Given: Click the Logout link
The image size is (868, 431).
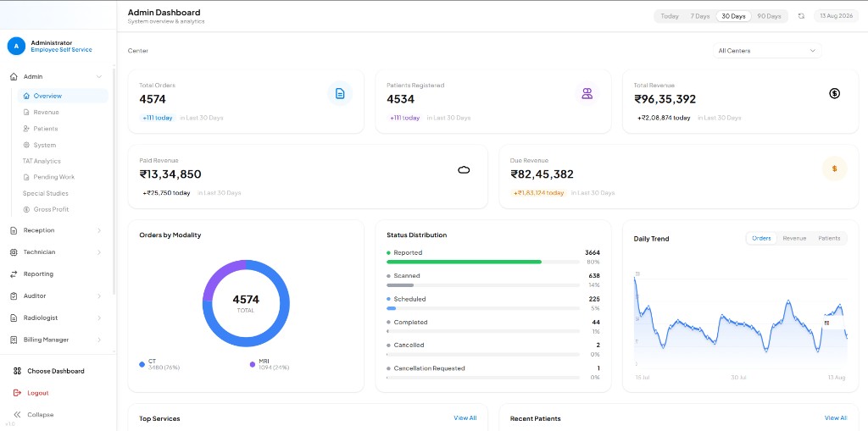Looking at the screenshot, I should pyautogui.click(x=38, y=393).
